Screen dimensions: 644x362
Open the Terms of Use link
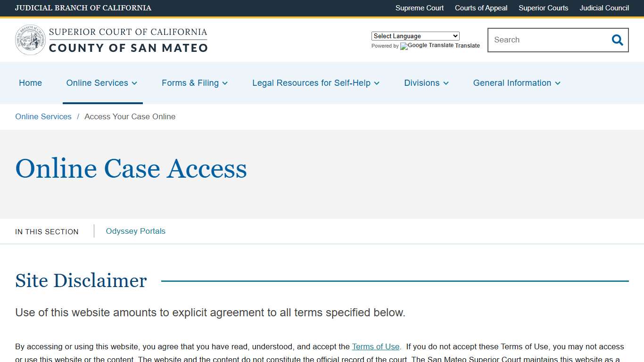click(x=376, y=346)
